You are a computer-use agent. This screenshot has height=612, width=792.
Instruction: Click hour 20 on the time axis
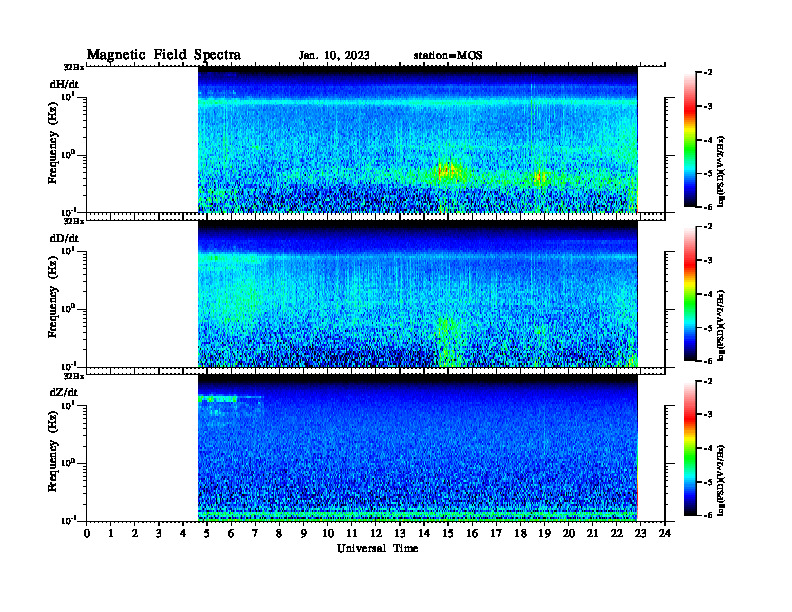click(569, 534)
